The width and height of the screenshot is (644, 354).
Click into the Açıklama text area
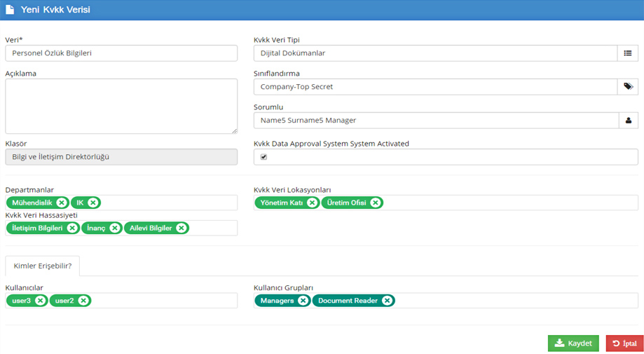coord(121,106)
